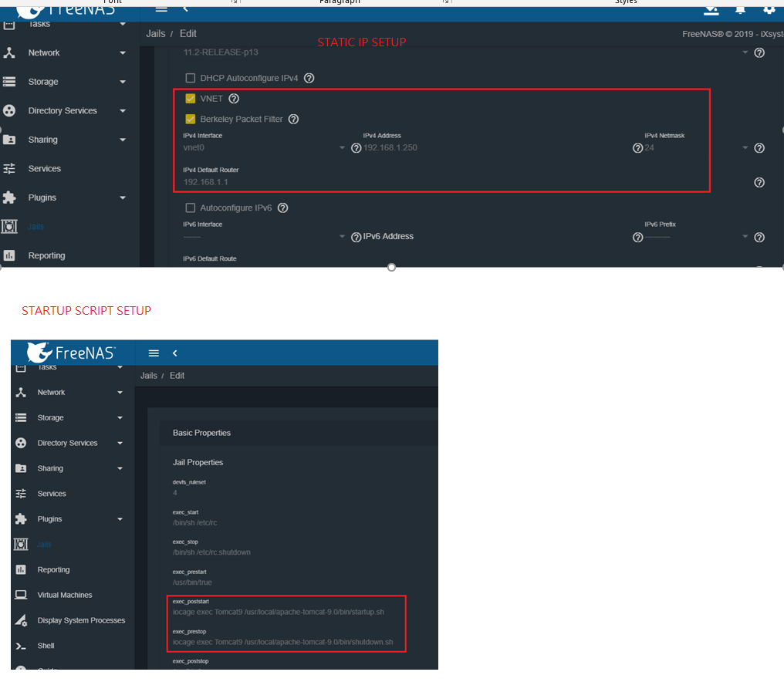
Task: Click the Shell prompt icon in the sidebar
Action: pyautogui.click(x=21, y=646)
